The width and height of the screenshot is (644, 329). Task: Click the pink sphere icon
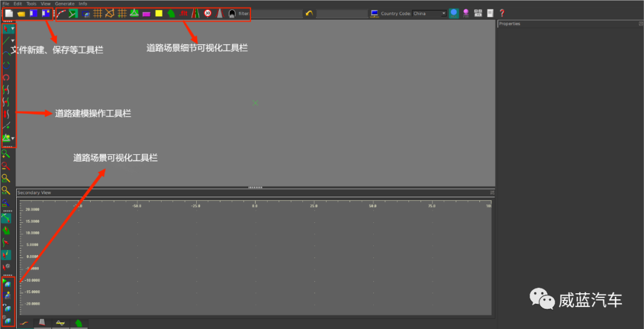click(466, 14)
